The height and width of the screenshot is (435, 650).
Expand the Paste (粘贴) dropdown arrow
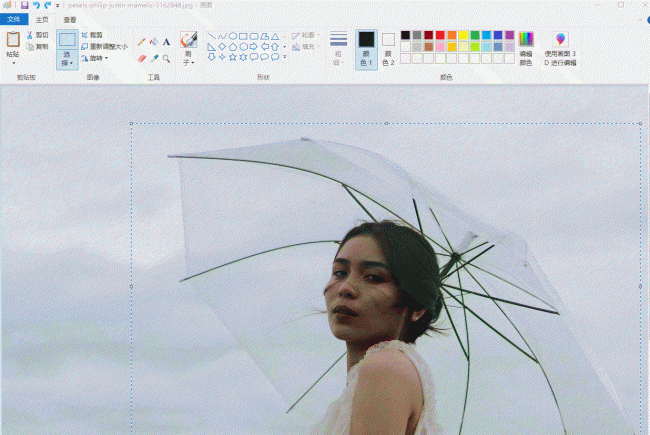13,63
